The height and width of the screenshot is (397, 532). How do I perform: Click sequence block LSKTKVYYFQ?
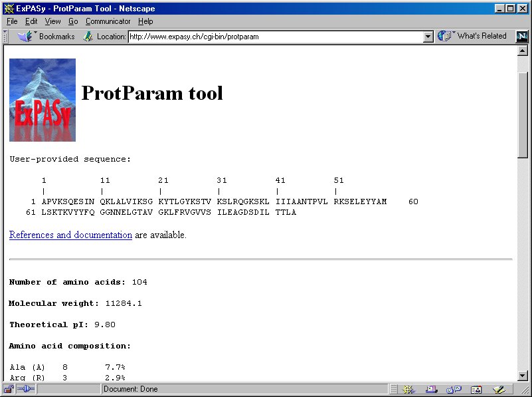[68, 212]
